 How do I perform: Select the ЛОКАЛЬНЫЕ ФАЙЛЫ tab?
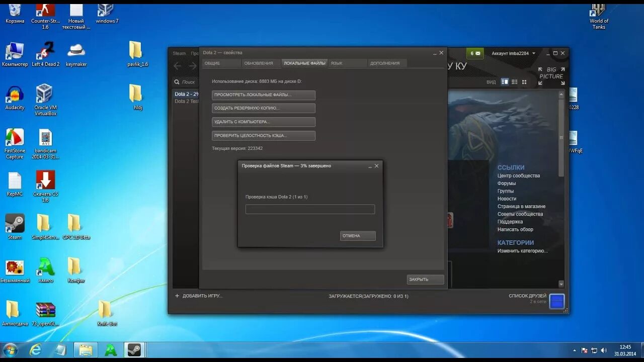point(304,63)
